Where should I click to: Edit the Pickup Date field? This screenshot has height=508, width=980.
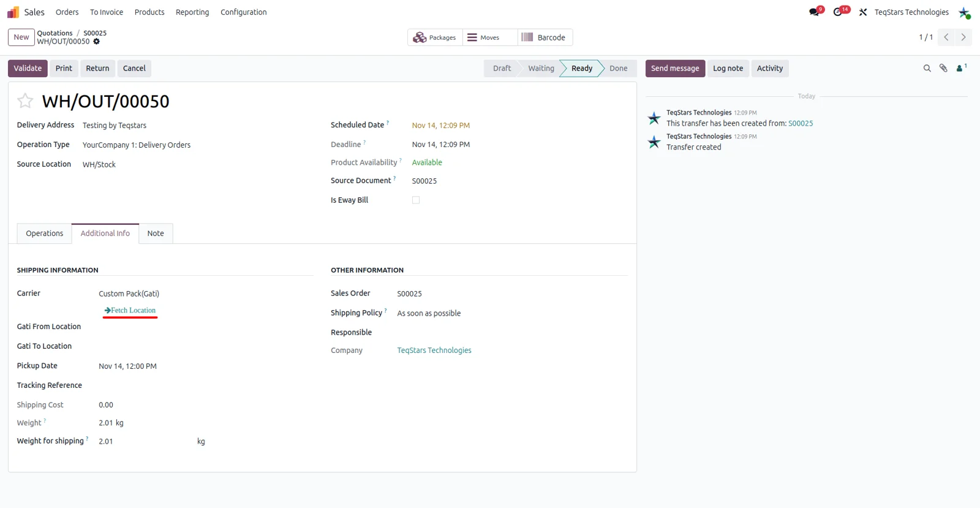[128, 366]
